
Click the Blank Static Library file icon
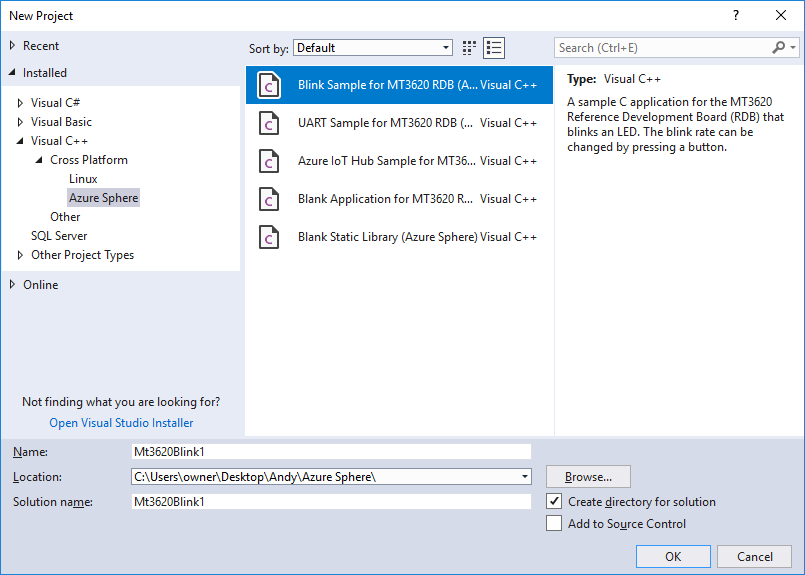click(269, 237)
